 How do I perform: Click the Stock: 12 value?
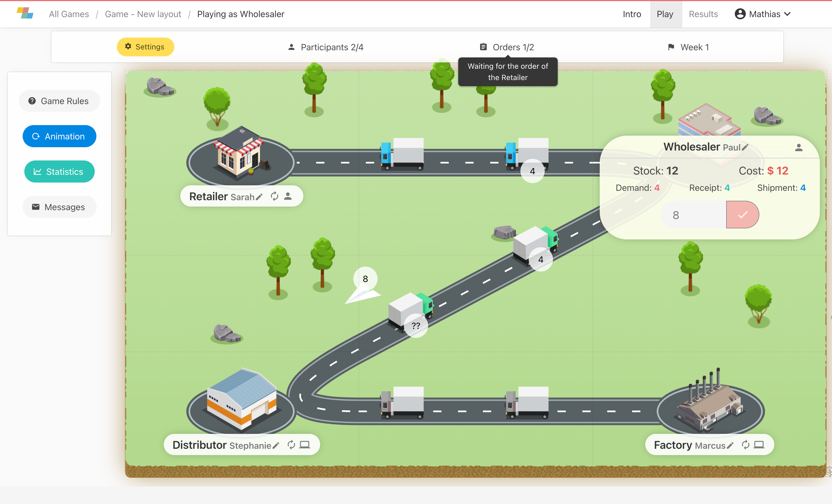[655, 171]
